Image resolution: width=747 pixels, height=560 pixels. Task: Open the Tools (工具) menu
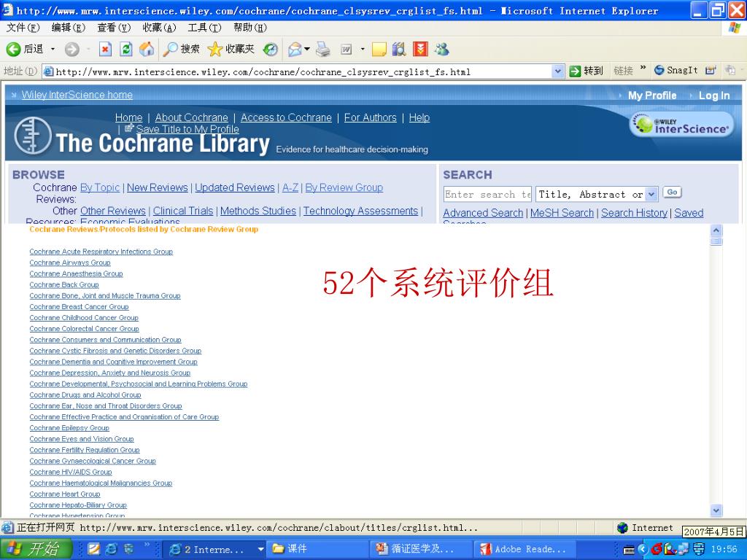click(x=205, y=28)
